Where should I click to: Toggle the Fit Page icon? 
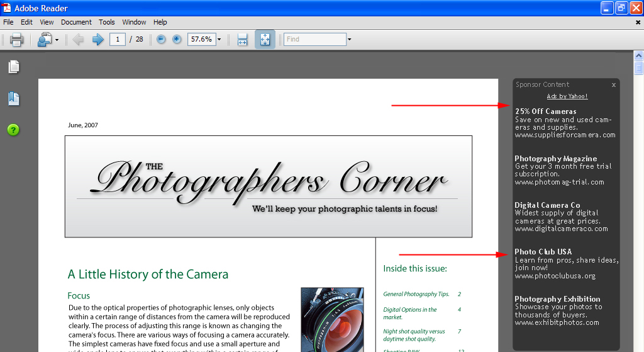[x=265, y=40]
